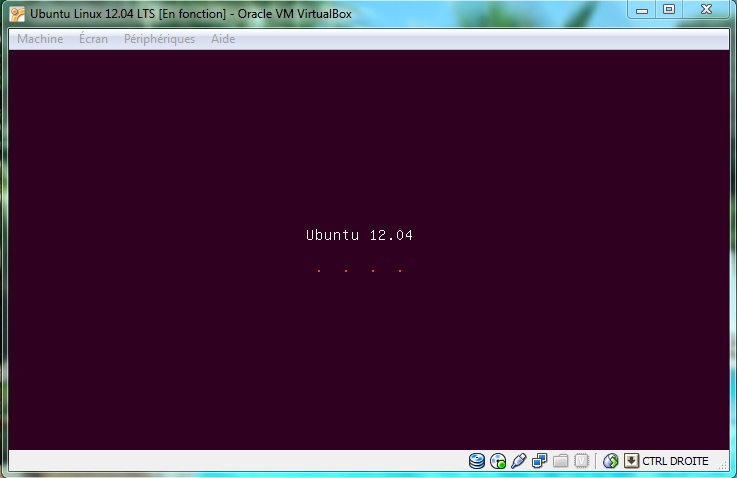Open the hard disk activity status icon
Image resolution: width=737 pixels, height=478 pixels.
[477, 461]
